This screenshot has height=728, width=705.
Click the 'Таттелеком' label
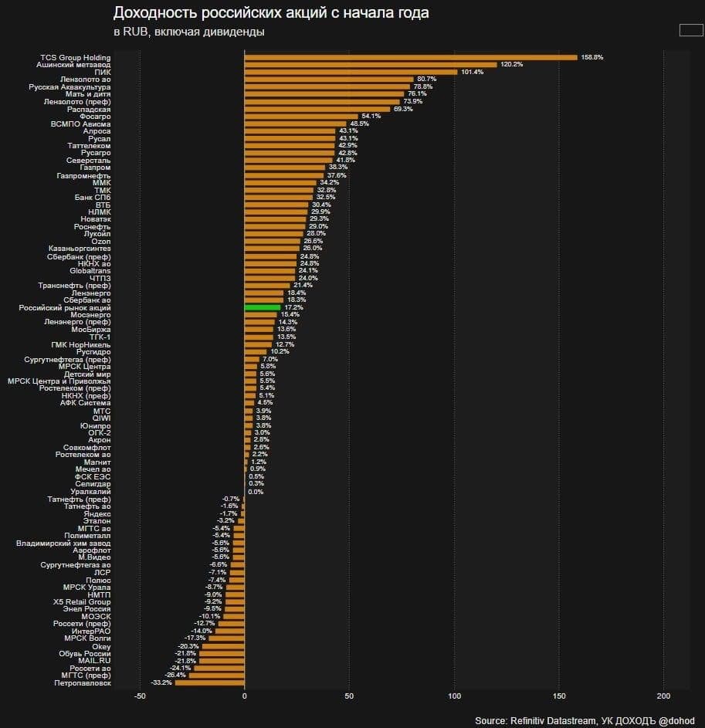[x=89, y=146]
